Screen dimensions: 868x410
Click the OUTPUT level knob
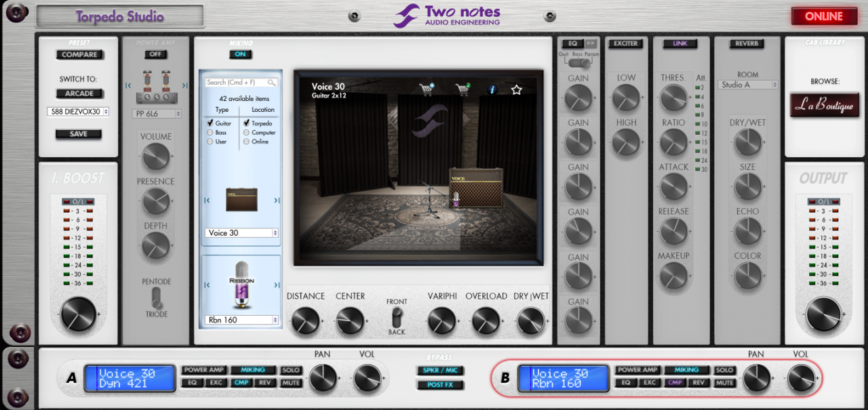click(823, 314)
